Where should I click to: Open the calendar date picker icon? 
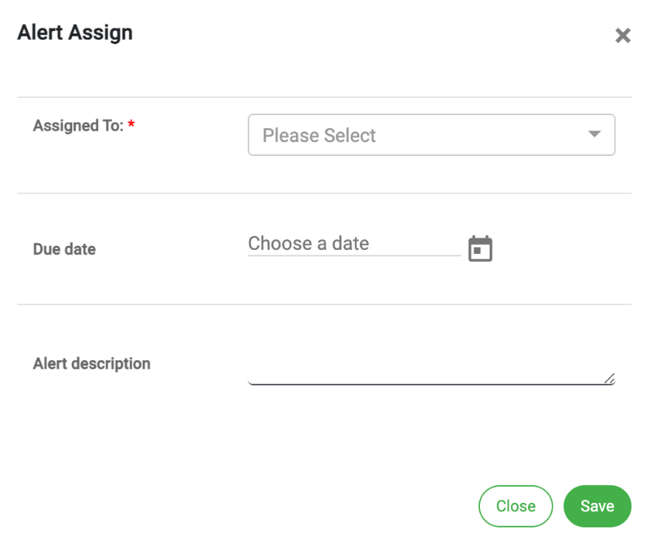pyautogui.click(x=480, y=248)
